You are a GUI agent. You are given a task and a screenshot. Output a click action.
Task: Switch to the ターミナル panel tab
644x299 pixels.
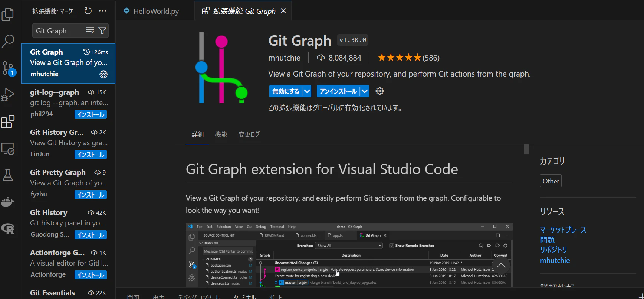[x=245, y=297]
